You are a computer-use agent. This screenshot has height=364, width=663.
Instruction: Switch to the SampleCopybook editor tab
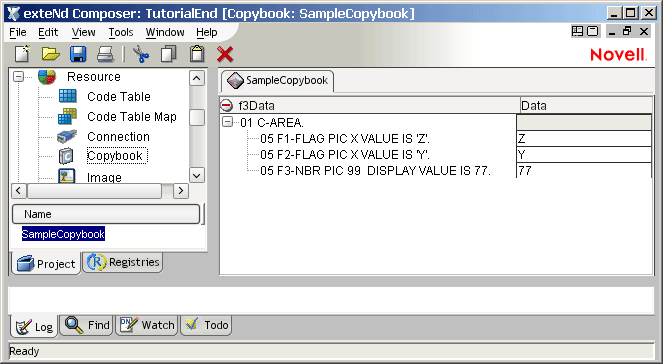click(277, 80)
